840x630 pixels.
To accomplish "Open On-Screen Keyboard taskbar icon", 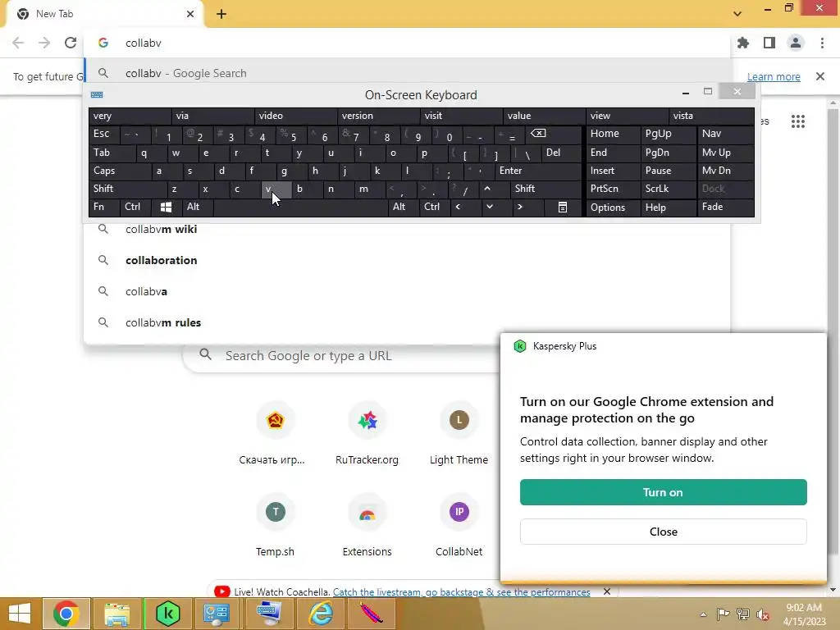I will (x=269, y=614).
